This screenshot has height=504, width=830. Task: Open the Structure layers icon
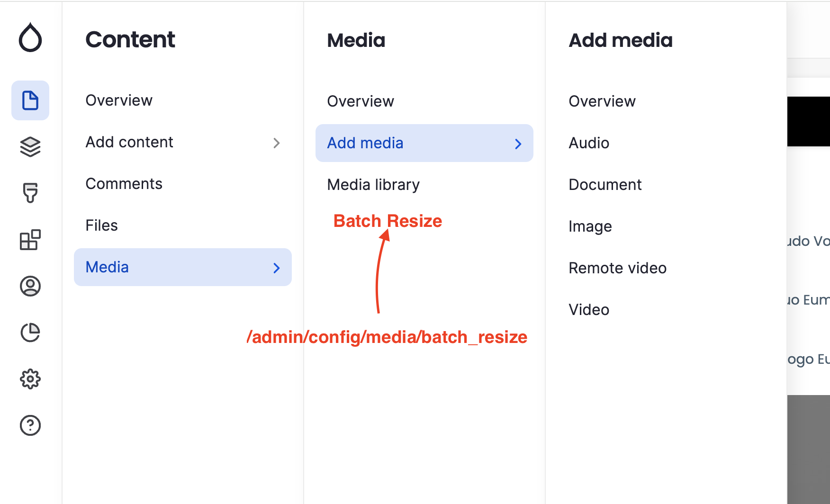coord(30,147)
